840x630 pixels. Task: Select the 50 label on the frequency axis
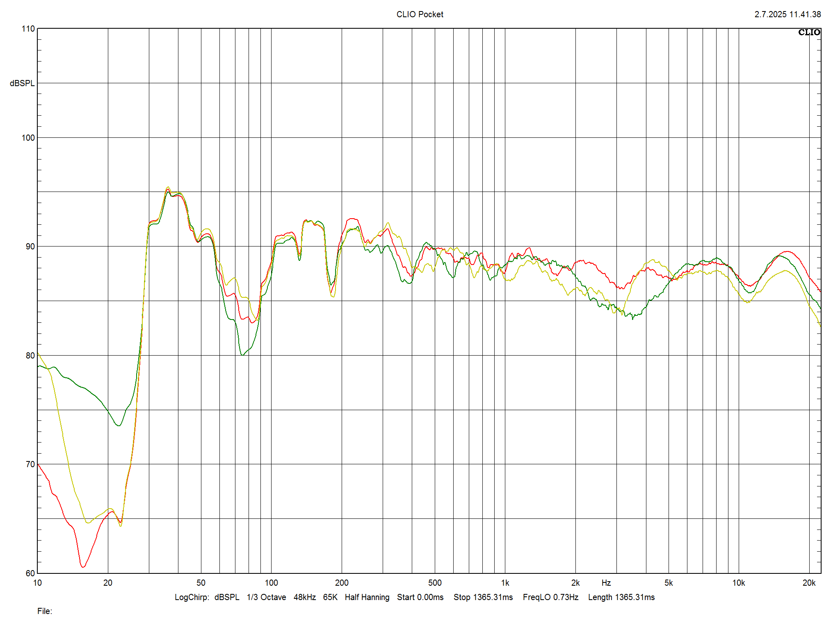[201, 583]
